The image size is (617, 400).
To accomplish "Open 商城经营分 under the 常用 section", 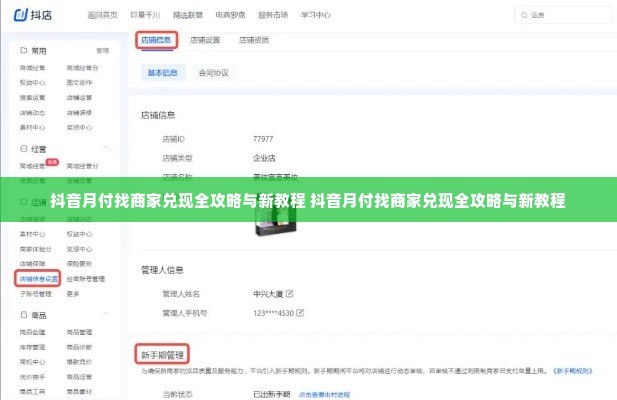I will pyautogui.click(x=82, y=68).
